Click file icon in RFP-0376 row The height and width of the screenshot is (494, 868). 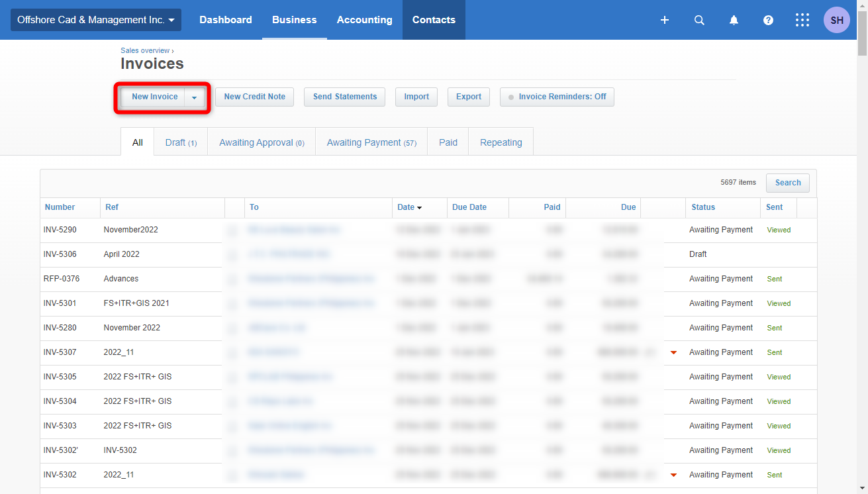coord(232,279)
